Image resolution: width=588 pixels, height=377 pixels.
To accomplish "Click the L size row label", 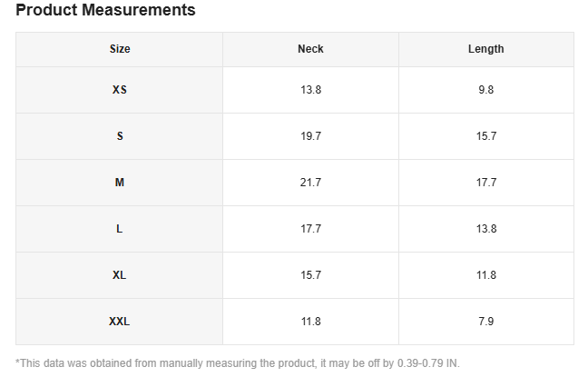I will tap(120, 229).
